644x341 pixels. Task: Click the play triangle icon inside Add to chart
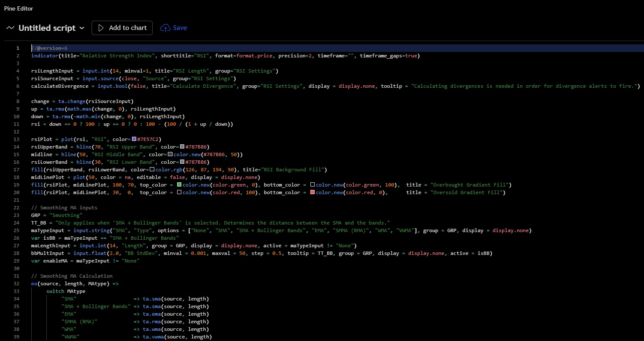point(101,28)
